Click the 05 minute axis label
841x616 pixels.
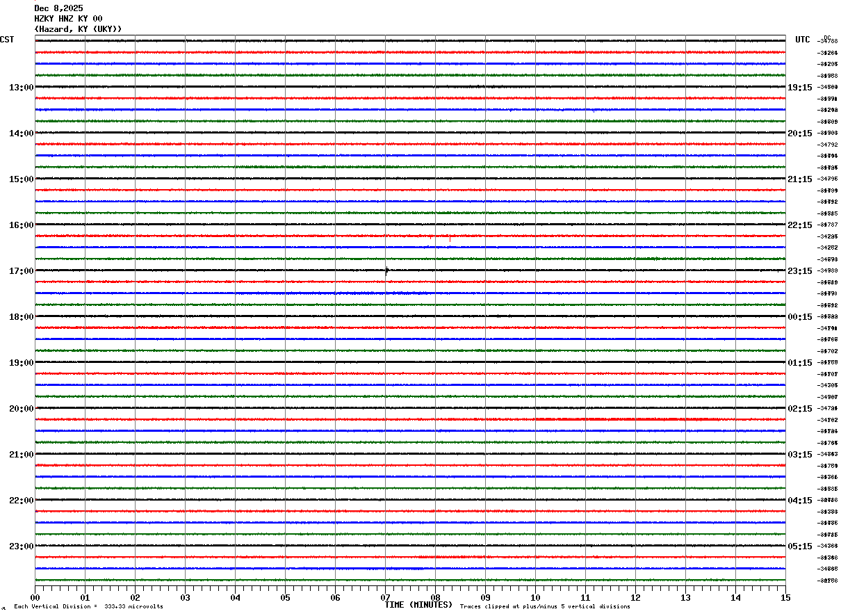pos(285,597)
